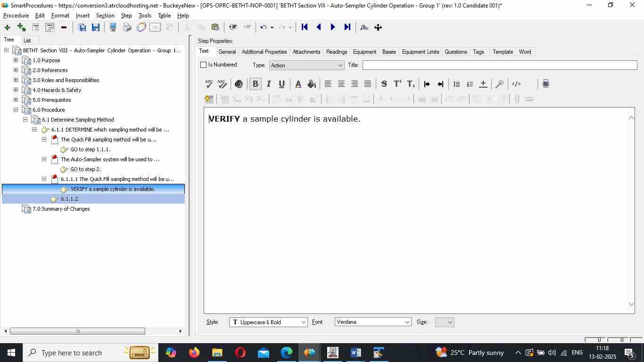Open the Type dropdown showing Action
644x362 pixels.
(306, 66)
